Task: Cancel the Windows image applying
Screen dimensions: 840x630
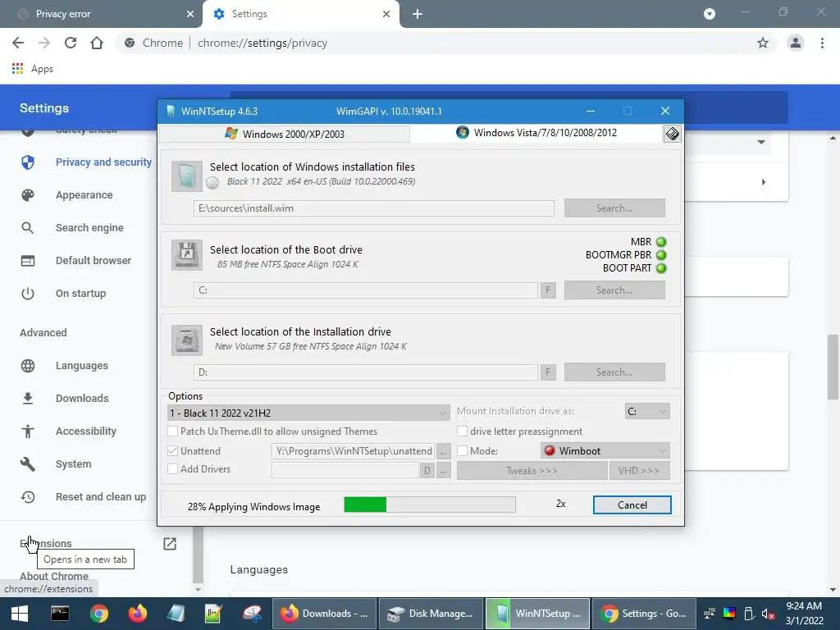Action: tap(632, 505)
